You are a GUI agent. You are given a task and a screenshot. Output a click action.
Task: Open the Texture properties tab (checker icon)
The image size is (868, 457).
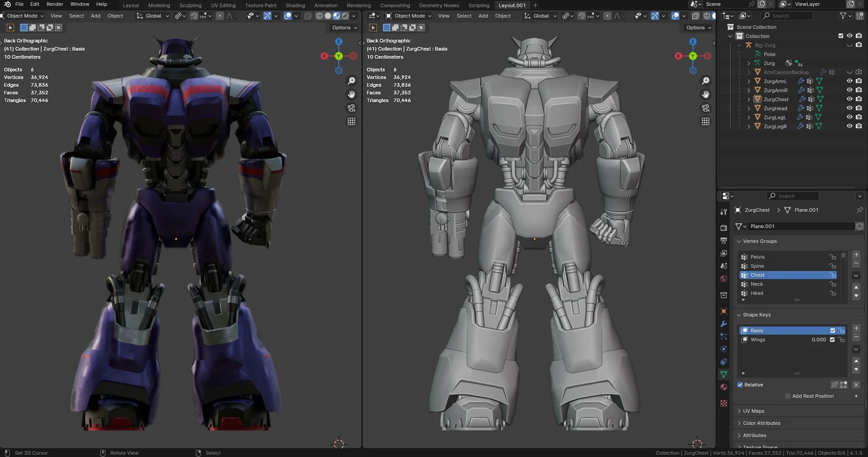[724, 403]
